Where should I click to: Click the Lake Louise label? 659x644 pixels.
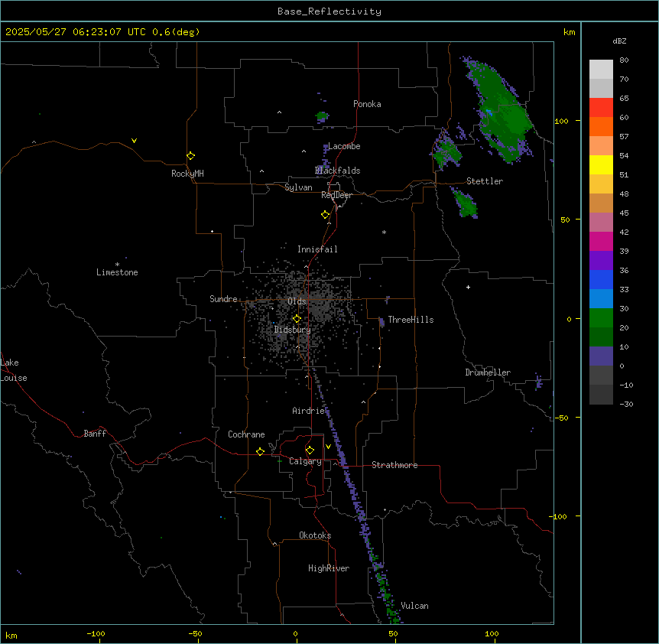tap(14, 370)
